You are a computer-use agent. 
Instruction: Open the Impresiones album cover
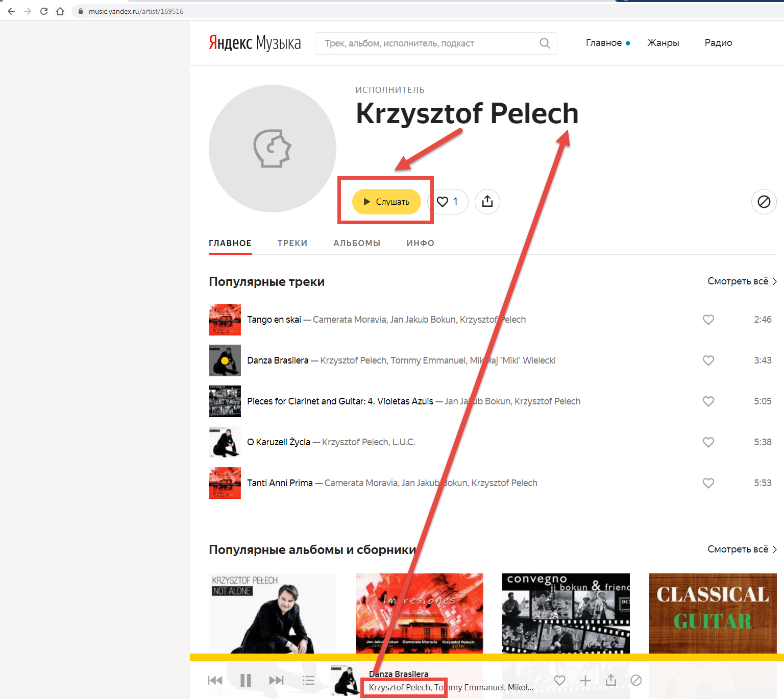coord(420,613)
